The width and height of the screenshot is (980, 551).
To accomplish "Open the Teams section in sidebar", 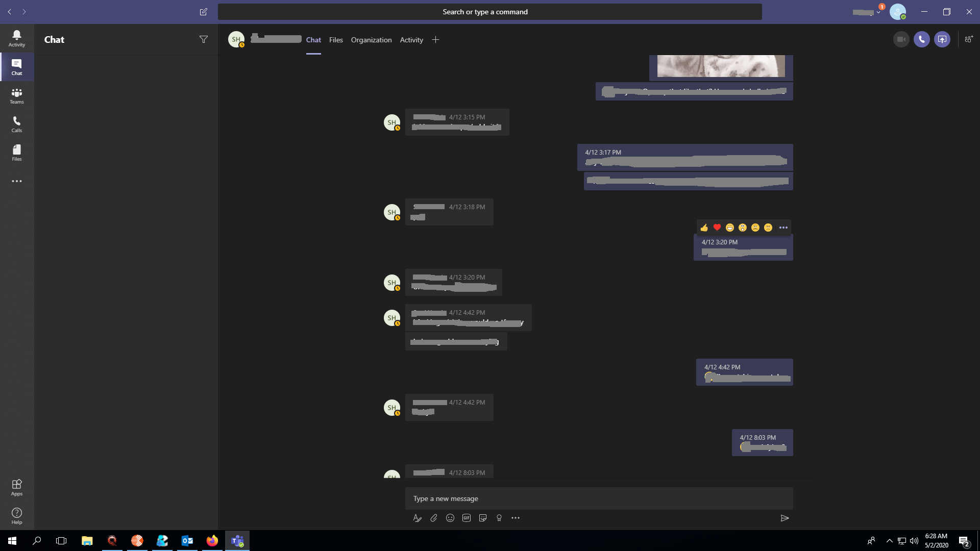I will point(17,95).
